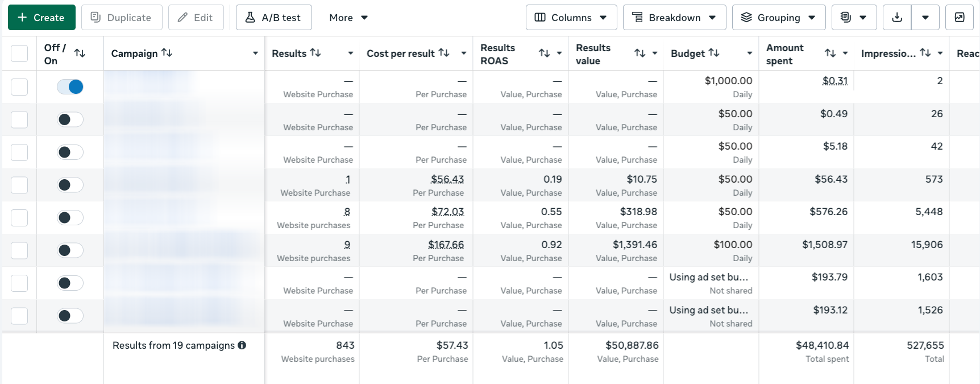Select all campaigns header checkbox
This screenshot has height=384, width=980.
click(19, 53)
